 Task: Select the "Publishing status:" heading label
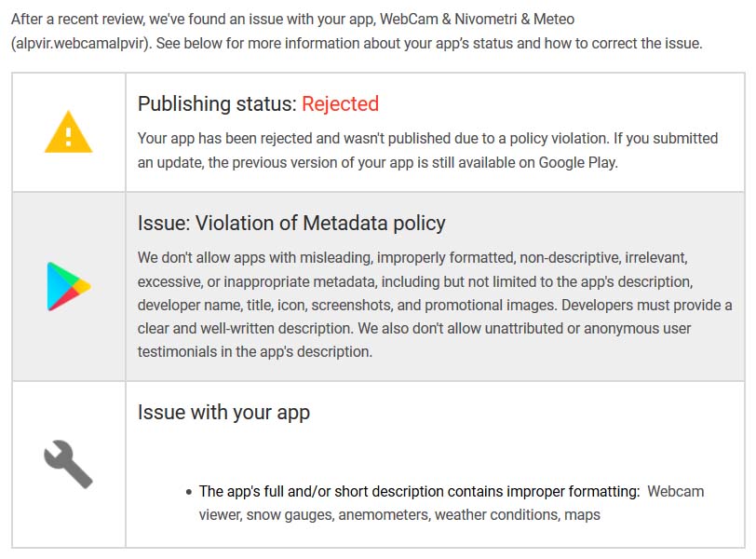(x=217, y=103)
